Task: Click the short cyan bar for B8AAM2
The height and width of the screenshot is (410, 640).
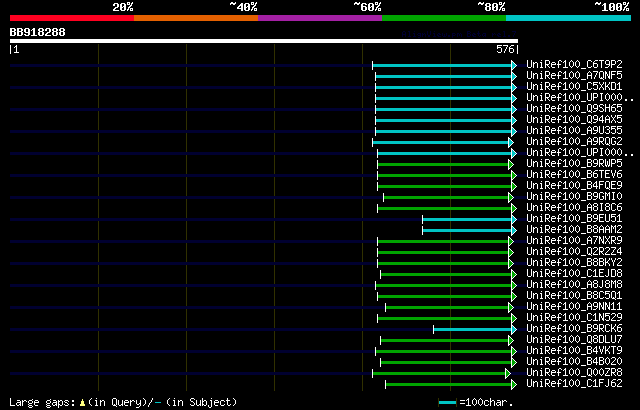Action: (467, 230)
